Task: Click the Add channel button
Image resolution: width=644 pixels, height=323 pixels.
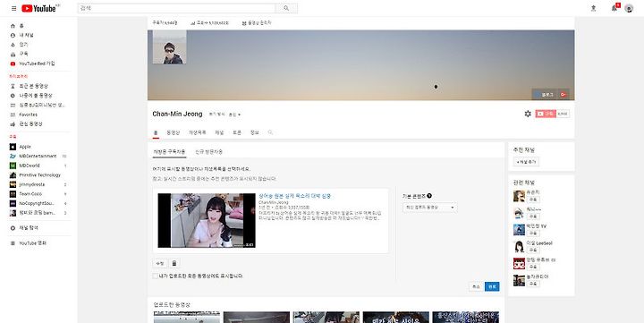Action: pos(526,162)
